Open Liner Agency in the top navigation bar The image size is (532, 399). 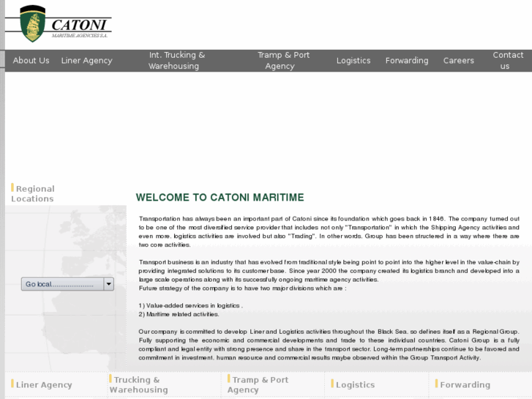(x=86, y=61)
